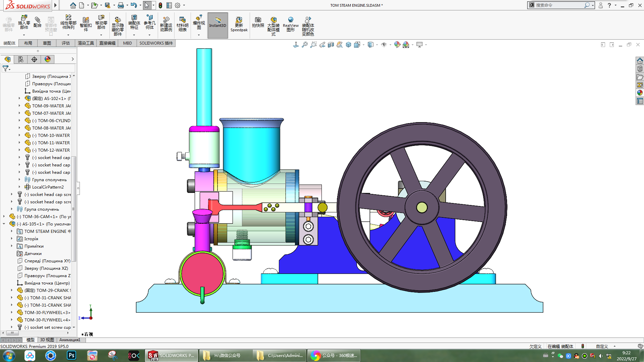Click the random assembly color tool
The width and height of the screenshot is (644, 362).
[308, 26]
